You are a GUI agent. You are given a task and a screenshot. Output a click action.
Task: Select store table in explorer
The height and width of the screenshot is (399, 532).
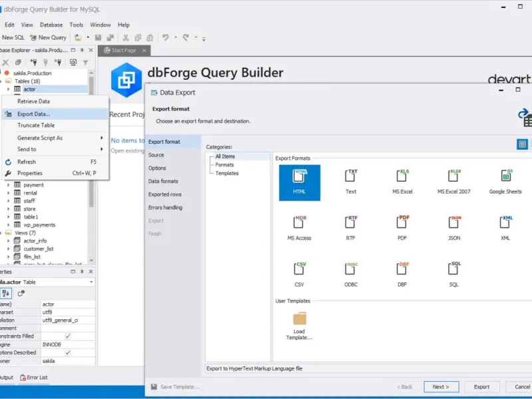click(x=29, y=209)
